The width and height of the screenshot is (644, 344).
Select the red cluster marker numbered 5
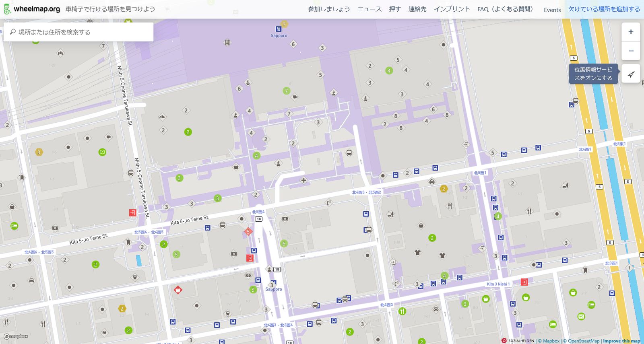pos(248,232)
